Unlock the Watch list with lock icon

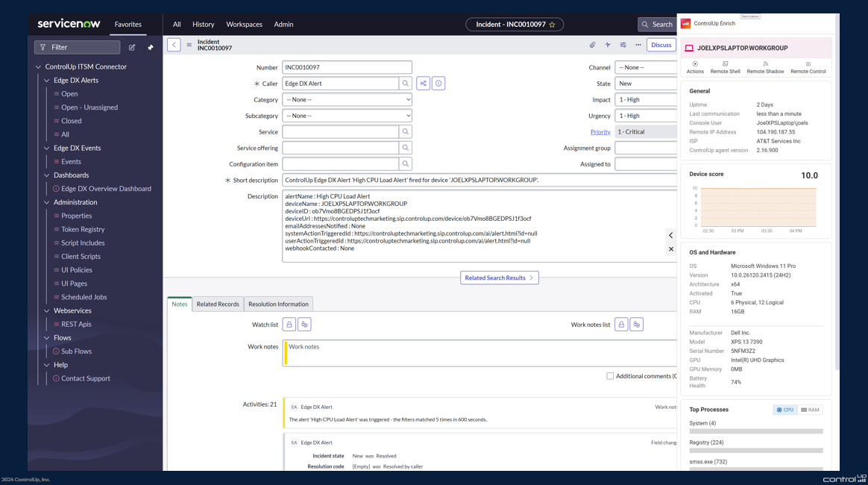click(289, 325)
